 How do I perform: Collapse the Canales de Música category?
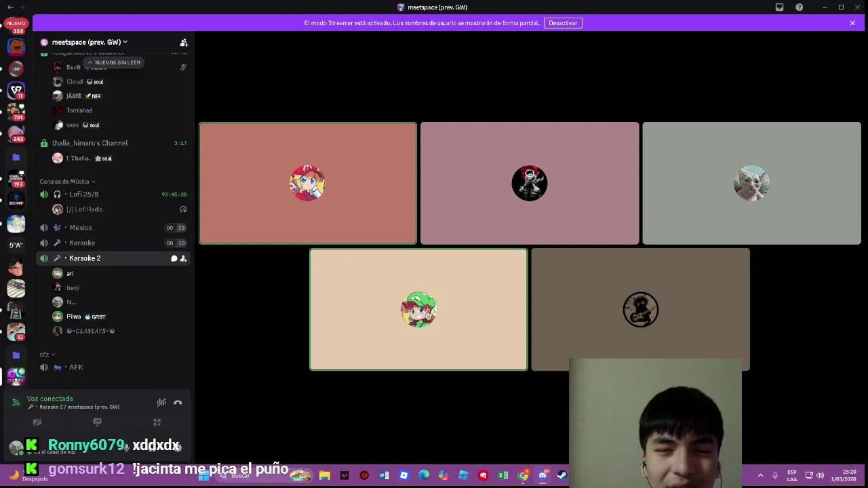click(x=67, y=182)
